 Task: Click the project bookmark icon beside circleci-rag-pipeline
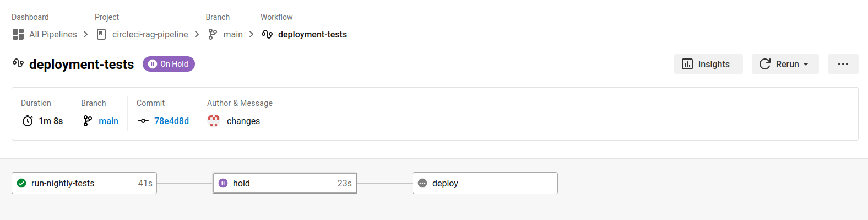[x=101, y=34]
